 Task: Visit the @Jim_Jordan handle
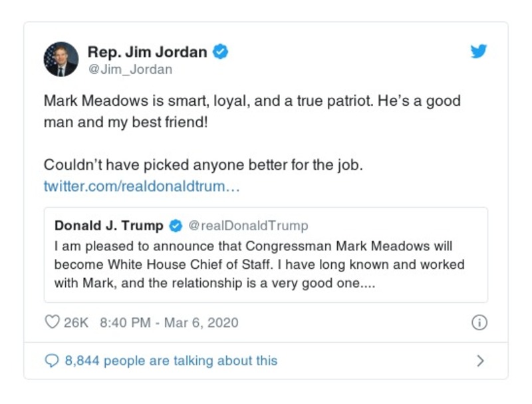(x=130, y=69)
